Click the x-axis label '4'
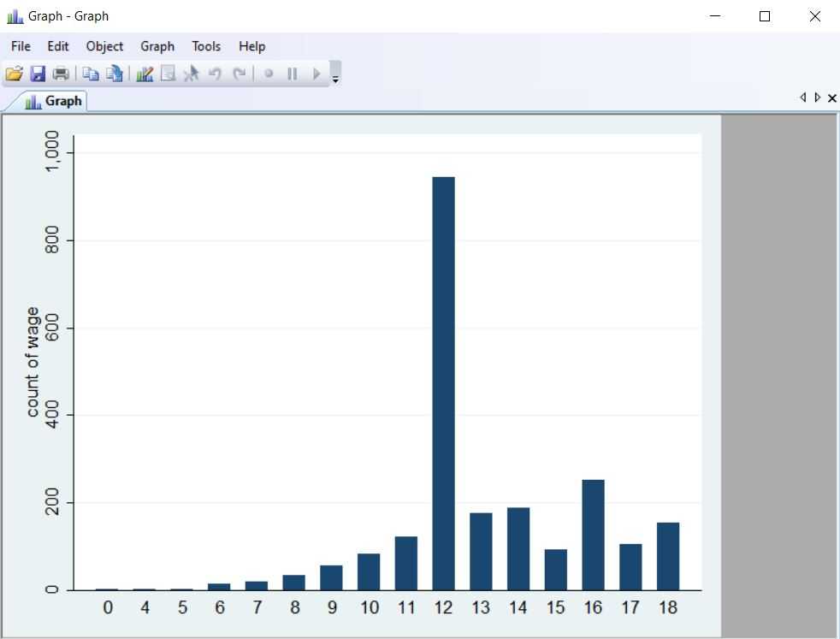This screenshot has width=840, height=639. (x=145, y=607)
